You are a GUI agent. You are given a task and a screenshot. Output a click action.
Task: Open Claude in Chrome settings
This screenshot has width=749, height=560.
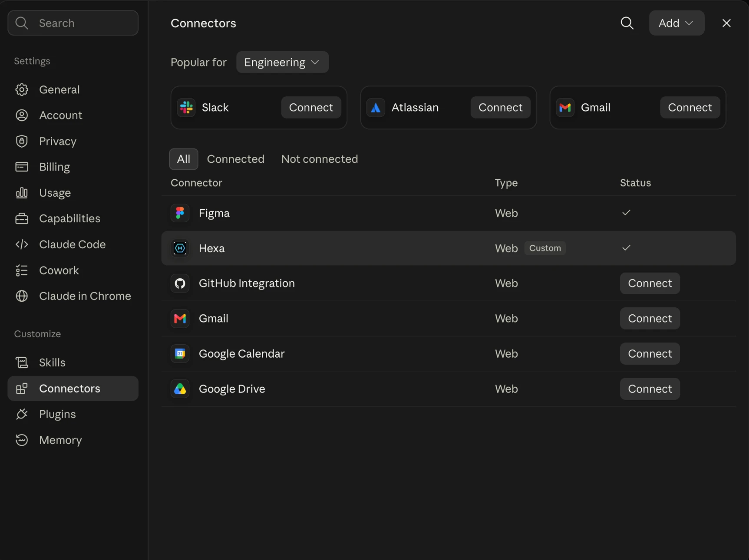click(x=73, y=296)
